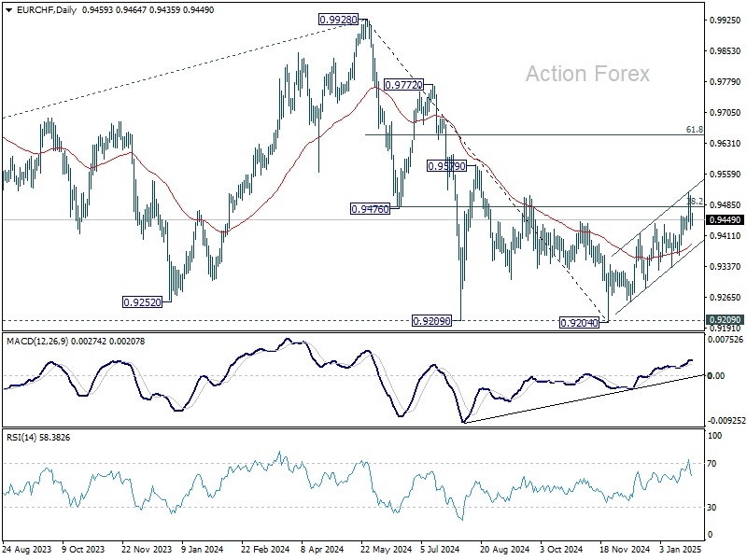Click the 3 Jan 2025 date label

[x=681, y=549]
